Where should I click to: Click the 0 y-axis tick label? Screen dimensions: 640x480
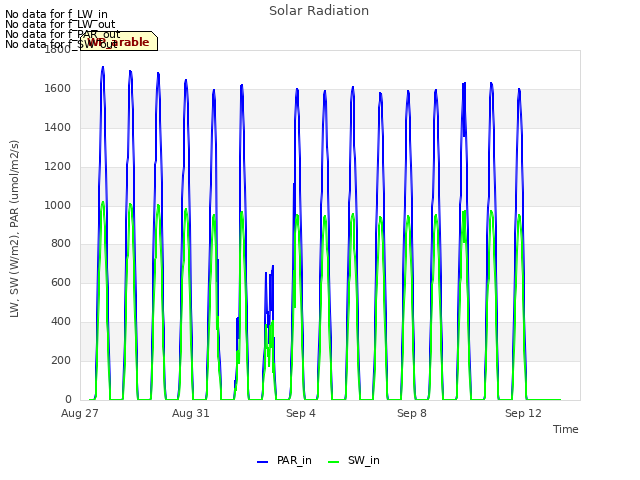coord(68,399)
